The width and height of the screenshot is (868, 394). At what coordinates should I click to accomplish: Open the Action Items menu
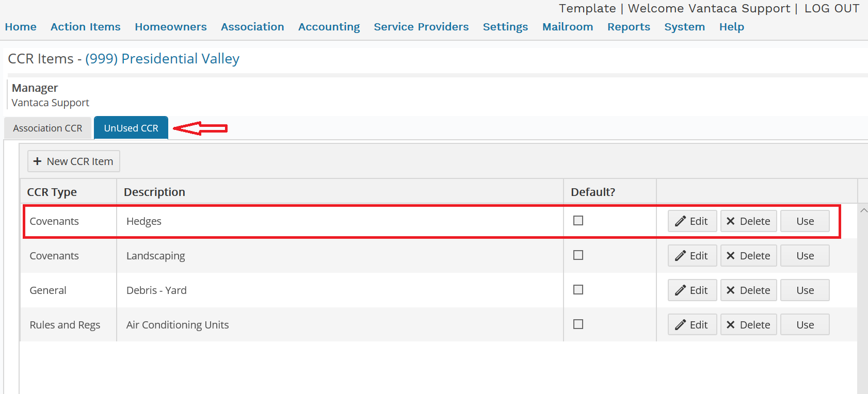(86, 27)
